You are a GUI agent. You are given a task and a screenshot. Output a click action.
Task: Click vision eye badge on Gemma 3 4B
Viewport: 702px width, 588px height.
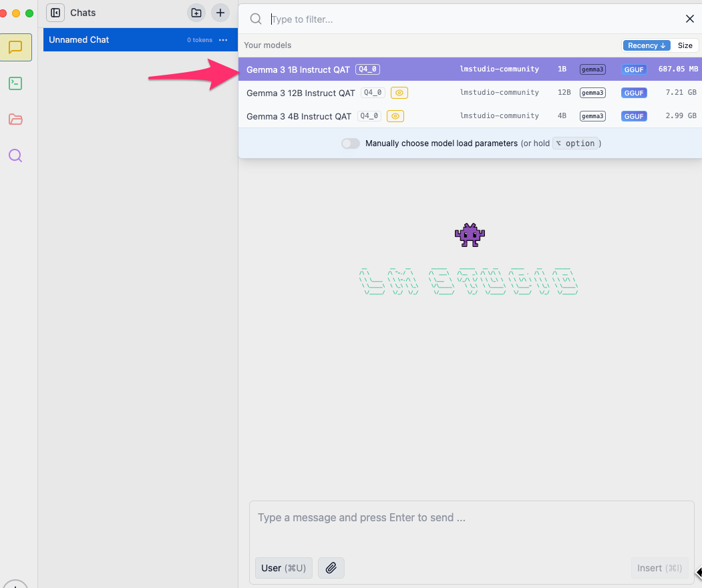pyautogui.click(x=395, y=116)
